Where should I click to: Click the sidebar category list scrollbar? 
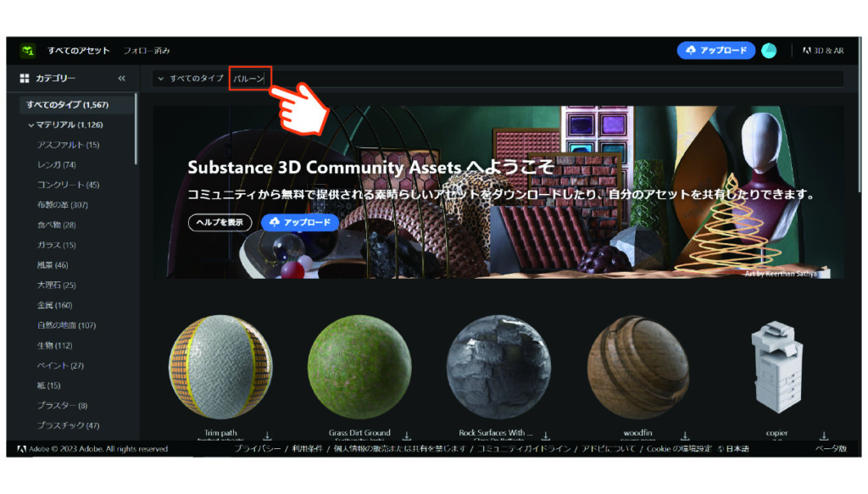pos(136,129)
